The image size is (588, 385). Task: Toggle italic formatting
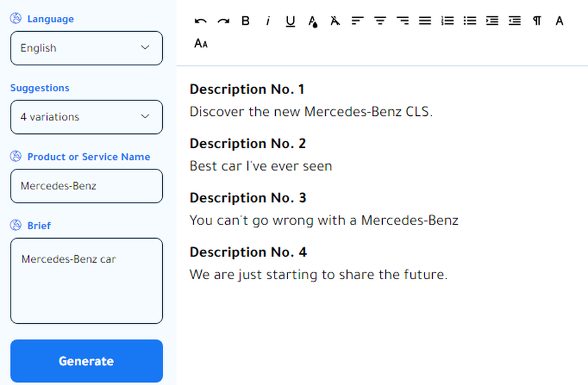pyautogui.click(x=268, y=21)
